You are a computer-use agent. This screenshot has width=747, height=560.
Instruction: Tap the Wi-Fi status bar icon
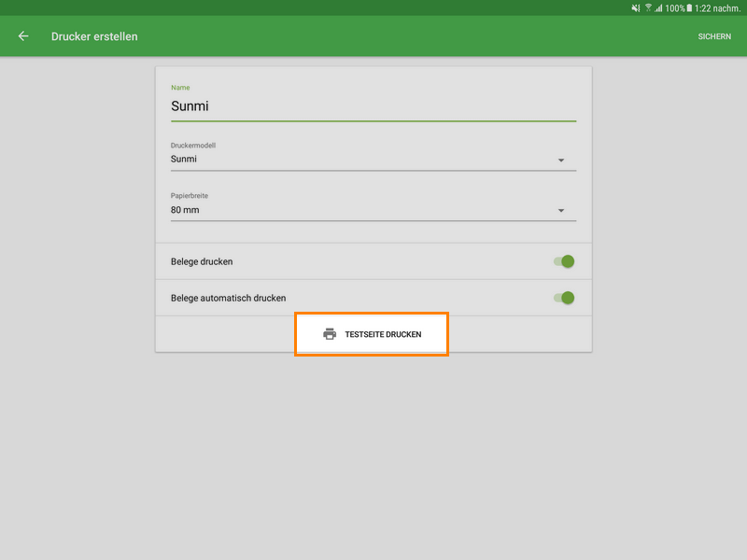(x=648, y=7)
